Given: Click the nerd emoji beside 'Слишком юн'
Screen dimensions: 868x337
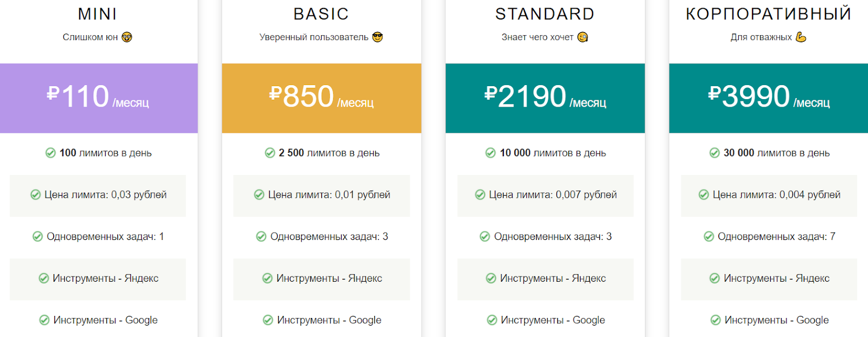Looking at the screenshot, I should click(127, 37).
